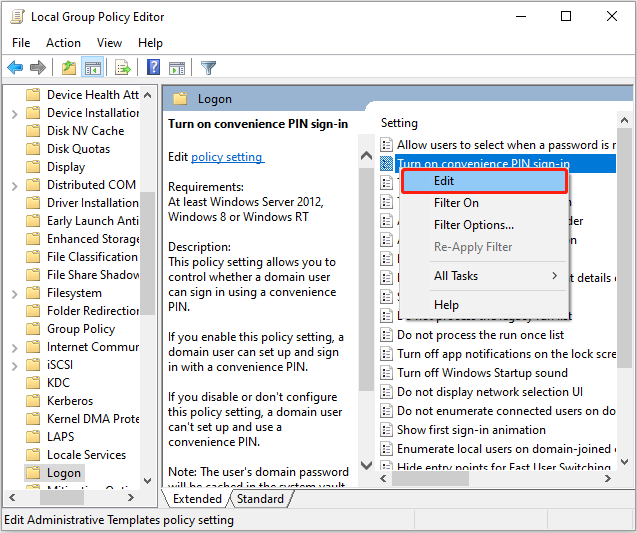Viewport: 637px width, 533px height.
Task: Click tree pane vertical scrollbar down arrow
Action: click(147, 481)
